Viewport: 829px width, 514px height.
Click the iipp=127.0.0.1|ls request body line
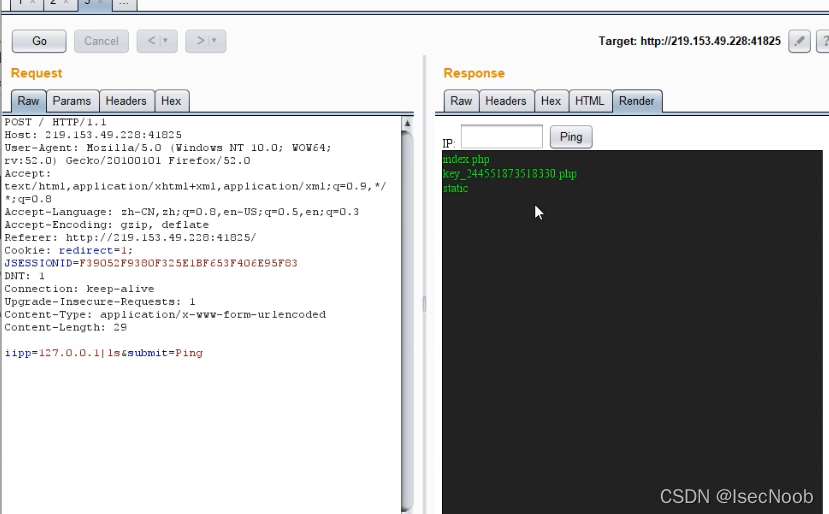(x=104, y=353)
